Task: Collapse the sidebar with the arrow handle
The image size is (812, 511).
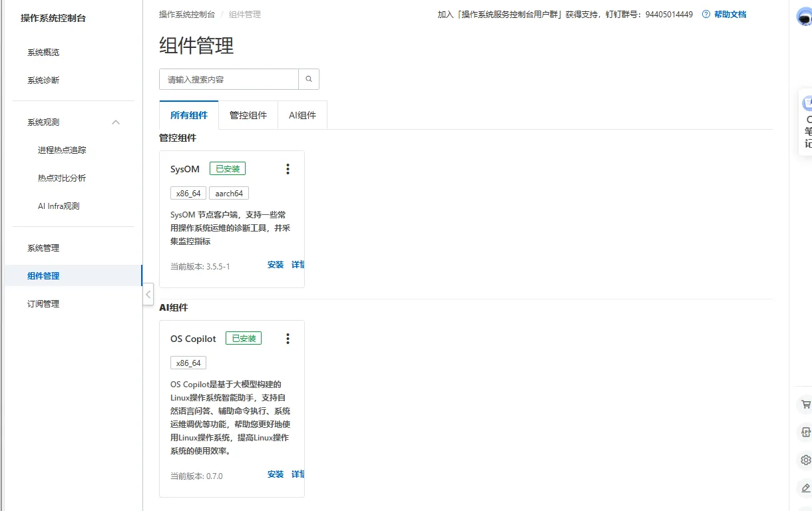Action: (x=148, y=294)
